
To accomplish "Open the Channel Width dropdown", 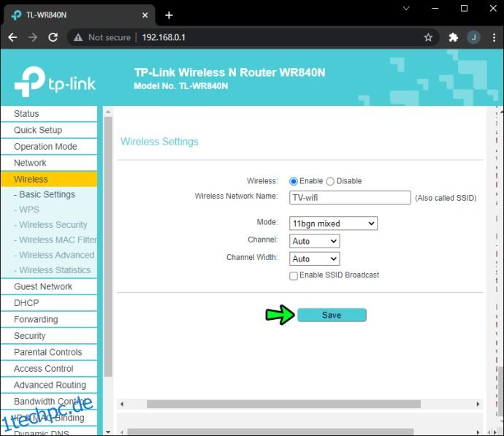I will click(x=314, y=259).
